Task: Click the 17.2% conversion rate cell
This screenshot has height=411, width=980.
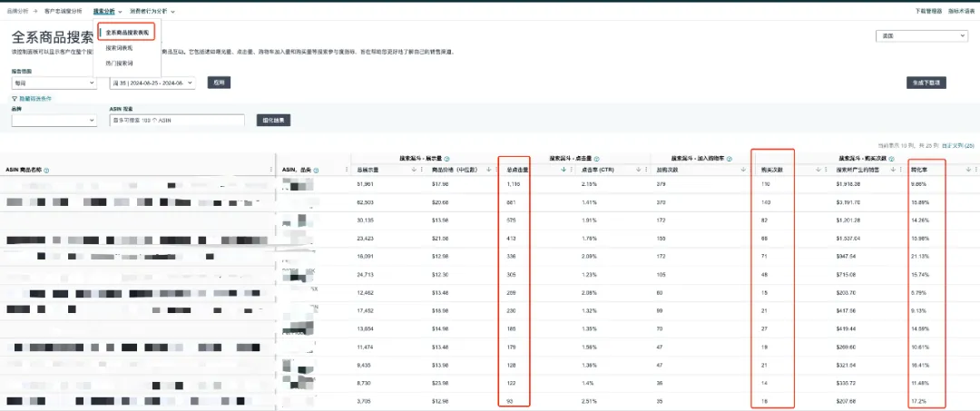Action: coord(917,400)
